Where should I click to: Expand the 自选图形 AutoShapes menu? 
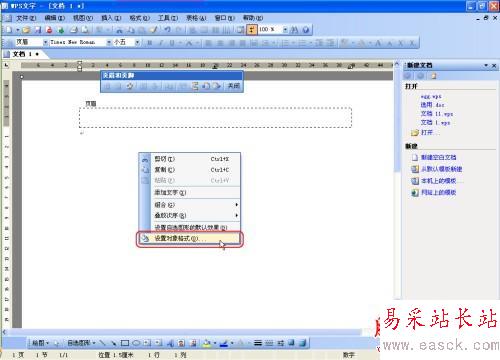(x=81, y=343)
